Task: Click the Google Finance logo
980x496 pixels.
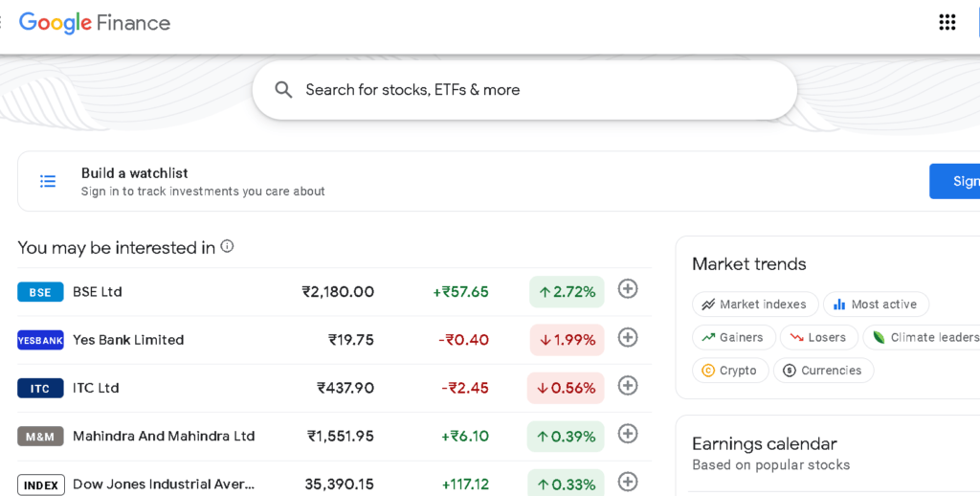Action: point(95,23)
